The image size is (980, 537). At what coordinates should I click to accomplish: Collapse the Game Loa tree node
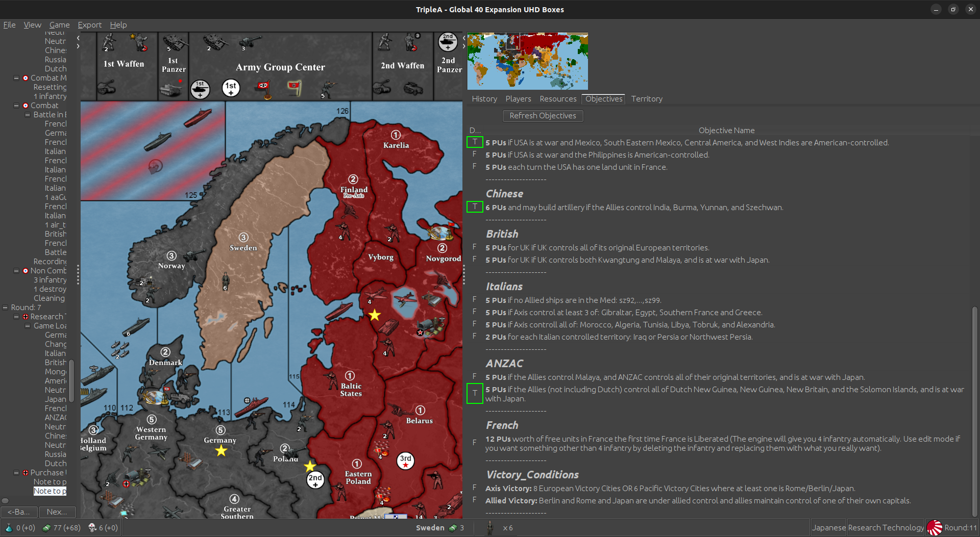(28, 326)
